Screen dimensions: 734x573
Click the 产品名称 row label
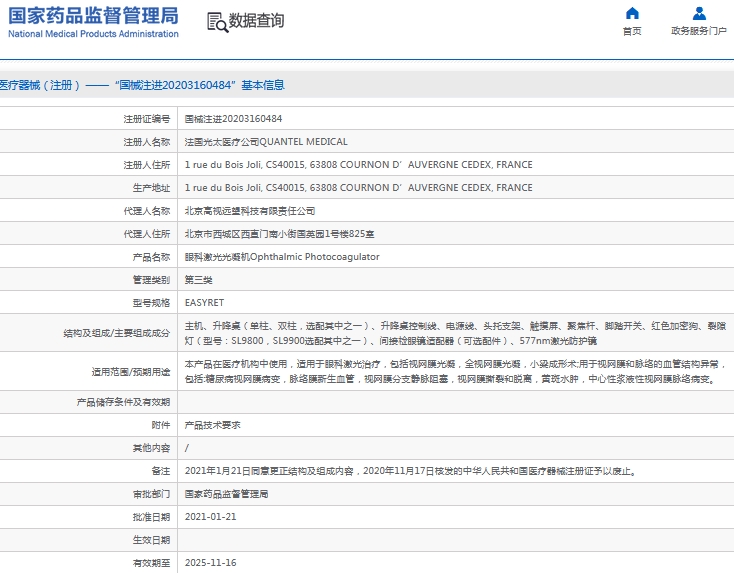[x=151, y=257]
